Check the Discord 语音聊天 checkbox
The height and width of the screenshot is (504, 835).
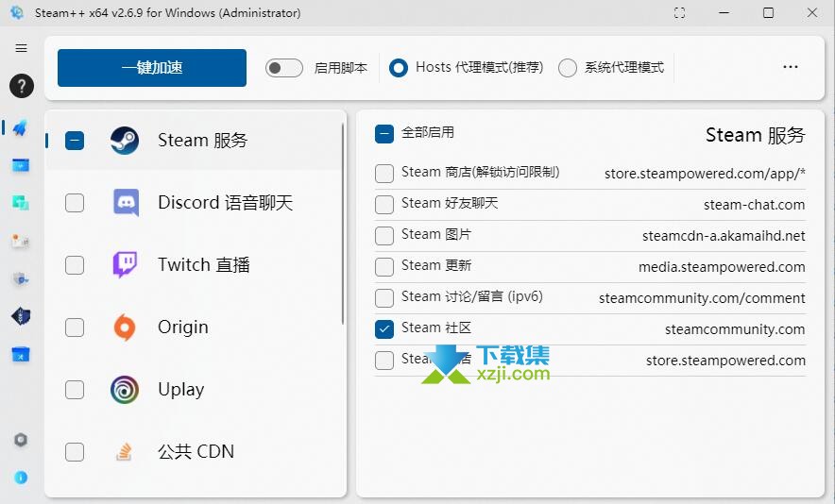[75, 203]
